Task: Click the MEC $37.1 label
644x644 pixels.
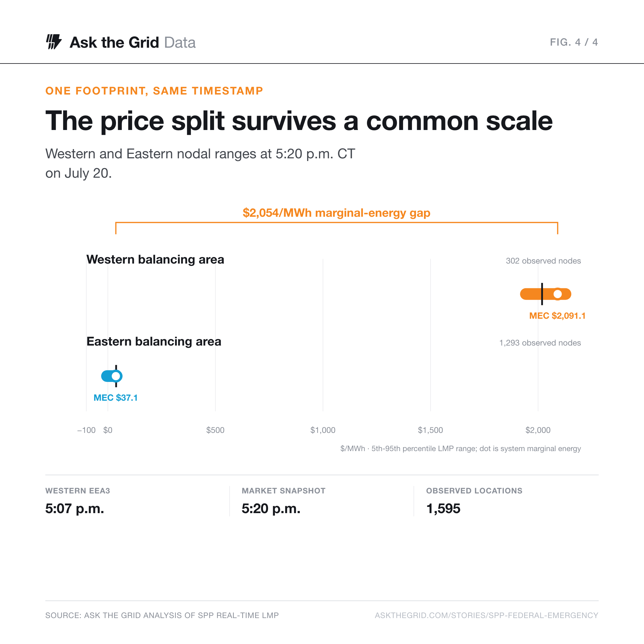Action: 116,398
